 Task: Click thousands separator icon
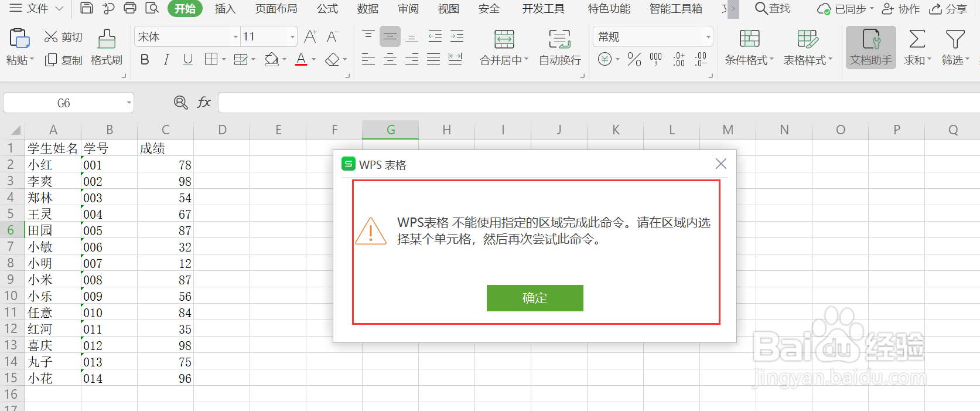tap(655, 59)
